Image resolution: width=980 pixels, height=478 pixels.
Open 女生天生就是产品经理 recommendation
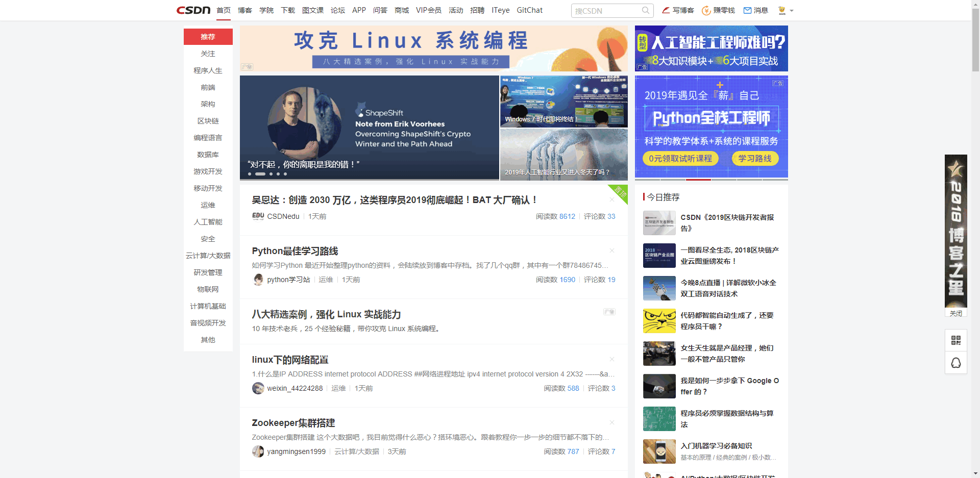(727, 354)
